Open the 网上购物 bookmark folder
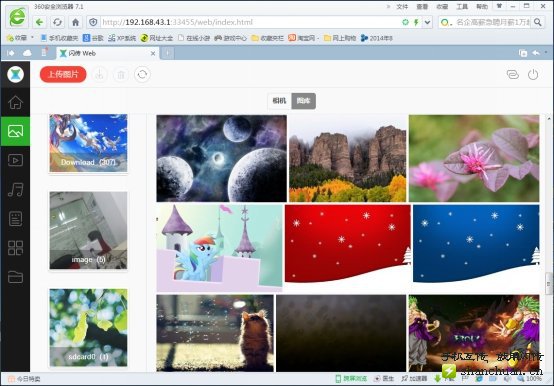This screenshot has height=386, width=554. 340,38
